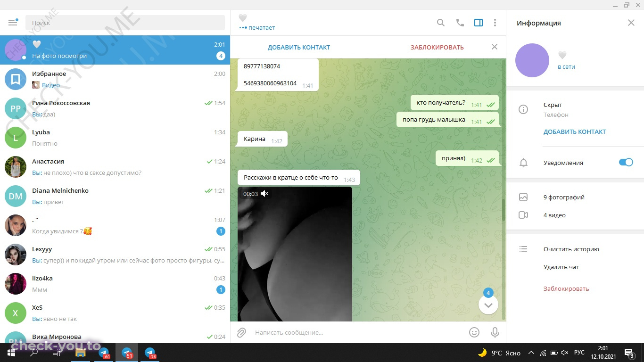Click the Поиск search field
This screenshot has width=644, height=362.
[x=125, y=23]
